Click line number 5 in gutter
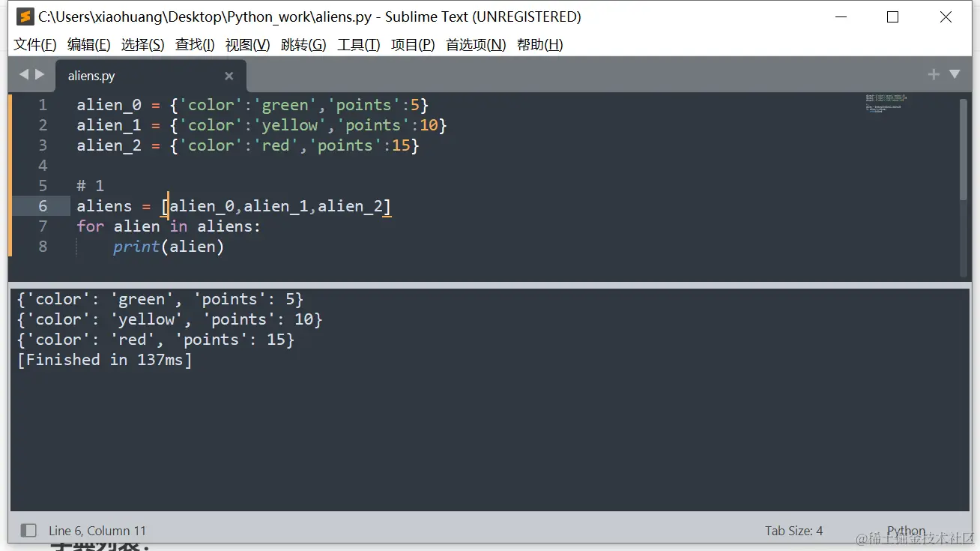Viewport: 980px width, 551px height. point(43,186)
